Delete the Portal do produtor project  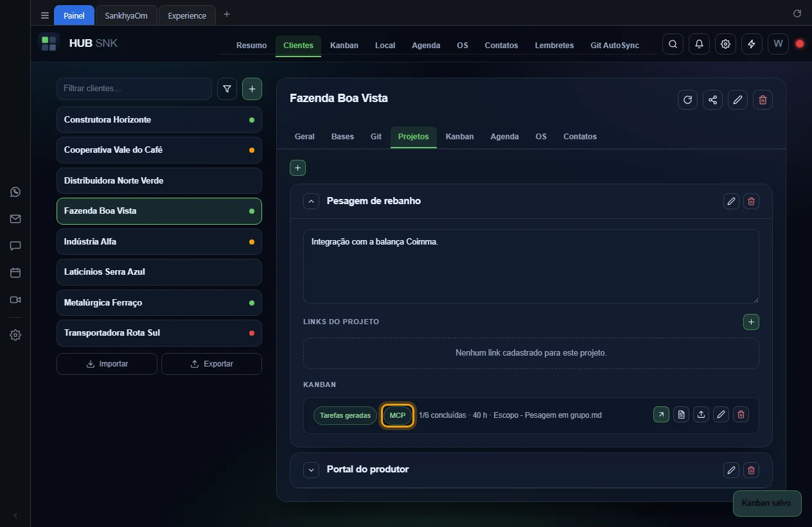pyautogui.click(x=751, y=470)
